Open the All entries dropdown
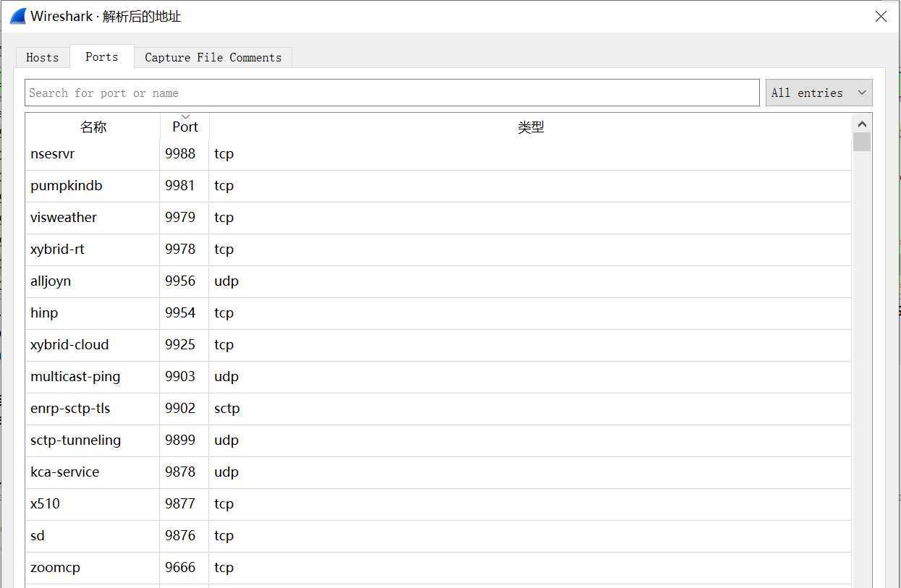 [818, 93]
